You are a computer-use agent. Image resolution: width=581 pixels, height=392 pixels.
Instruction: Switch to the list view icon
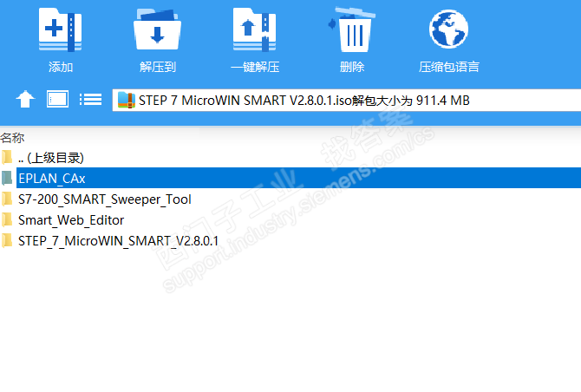(x=91, y=99)
